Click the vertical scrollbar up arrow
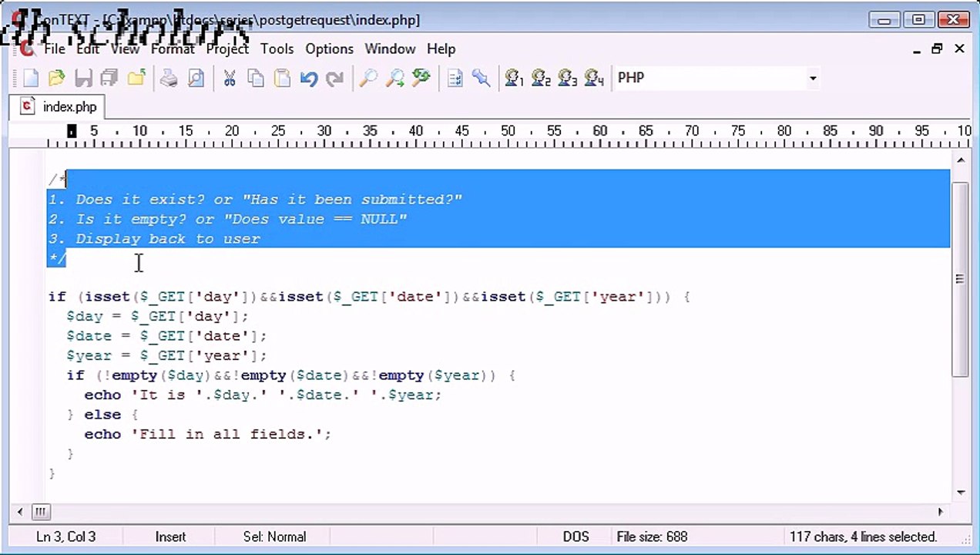The height and width of the screenshot is (555, 980). pyautogui.click(x=960, y=160)
